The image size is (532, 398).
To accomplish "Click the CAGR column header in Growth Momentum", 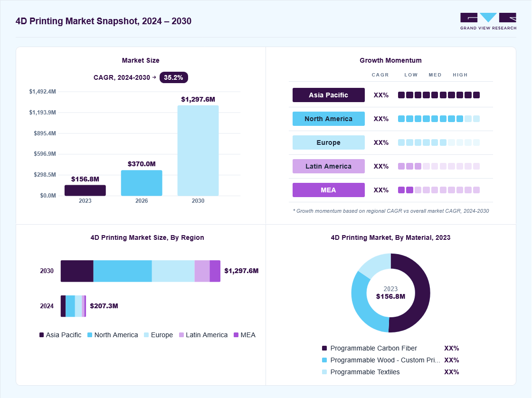I will point(380,75).
